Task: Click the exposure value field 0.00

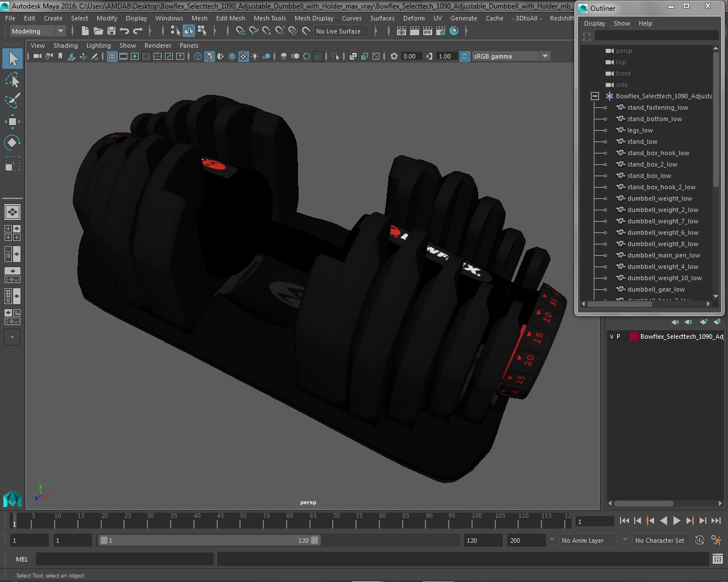Action: (411, 56)
